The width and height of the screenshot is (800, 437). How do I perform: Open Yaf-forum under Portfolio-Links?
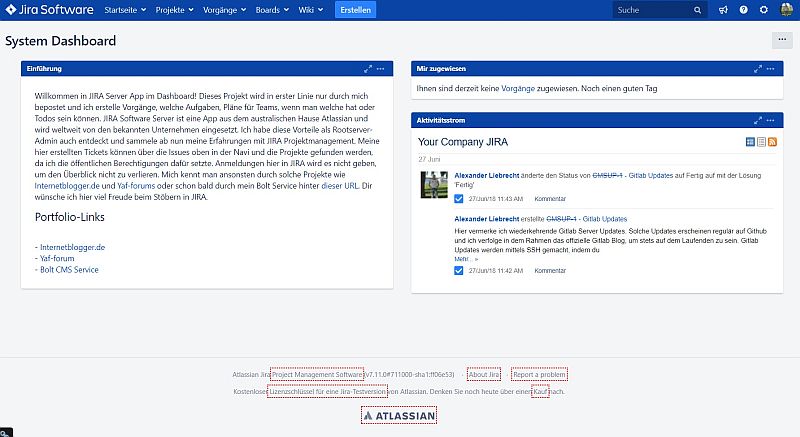pos(57,259)
